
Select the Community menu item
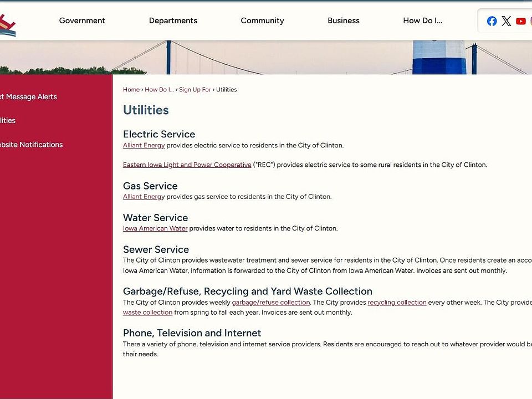click(x=262, y=21)
